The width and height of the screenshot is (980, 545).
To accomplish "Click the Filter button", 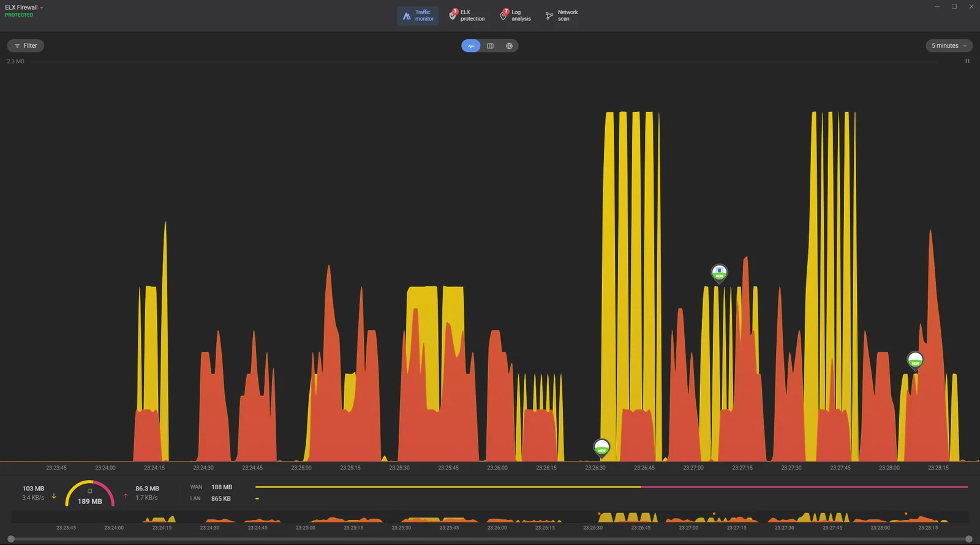I will pos(26,46).
